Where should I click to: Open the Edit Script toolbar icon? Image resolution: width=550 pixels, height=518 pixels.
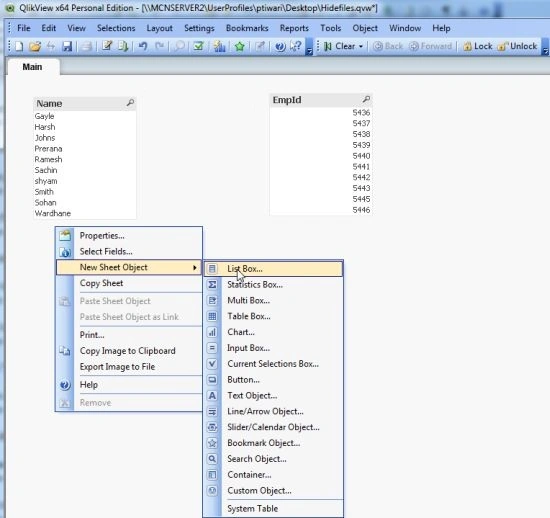tap(107, 46)
